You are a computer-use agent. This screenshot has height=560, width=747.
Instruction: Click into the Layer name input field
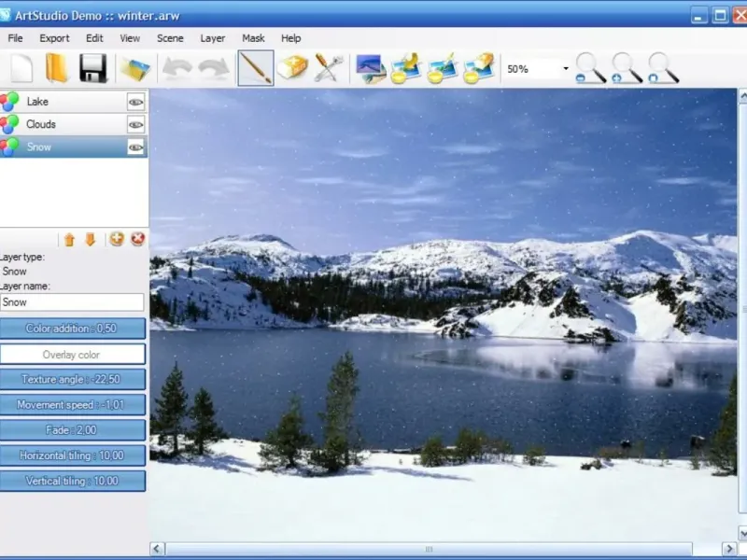(72, 302)
